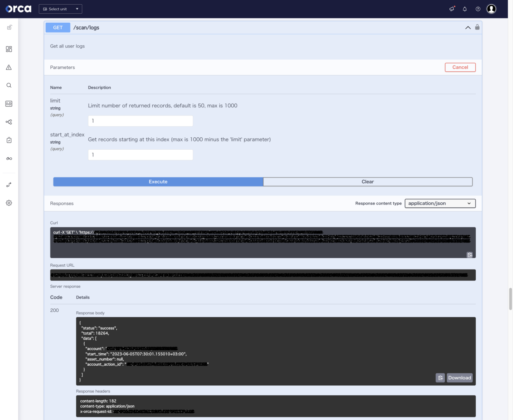
Task: Copy the Curl command using its clipboard icon
Action: (x=470, y=254)
